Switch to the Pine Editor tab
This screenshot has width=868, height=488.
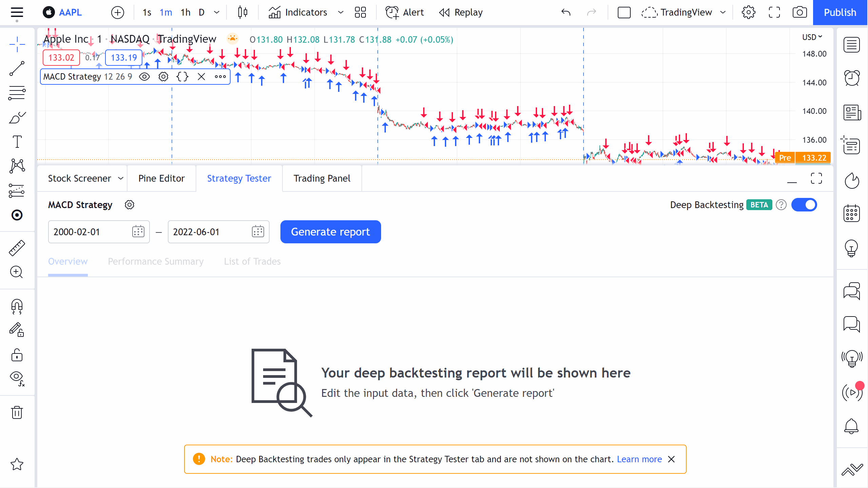coord(161,178)
